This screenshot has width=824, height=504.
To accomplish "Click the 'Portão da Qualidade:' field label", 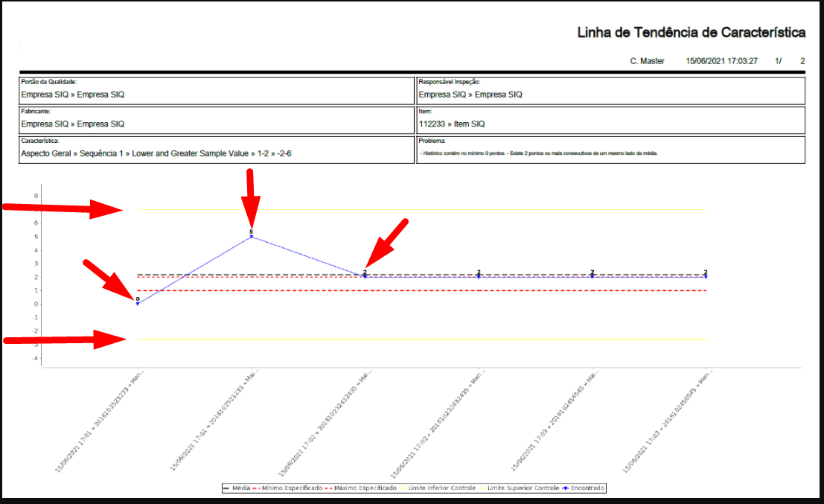I will 49,81.
